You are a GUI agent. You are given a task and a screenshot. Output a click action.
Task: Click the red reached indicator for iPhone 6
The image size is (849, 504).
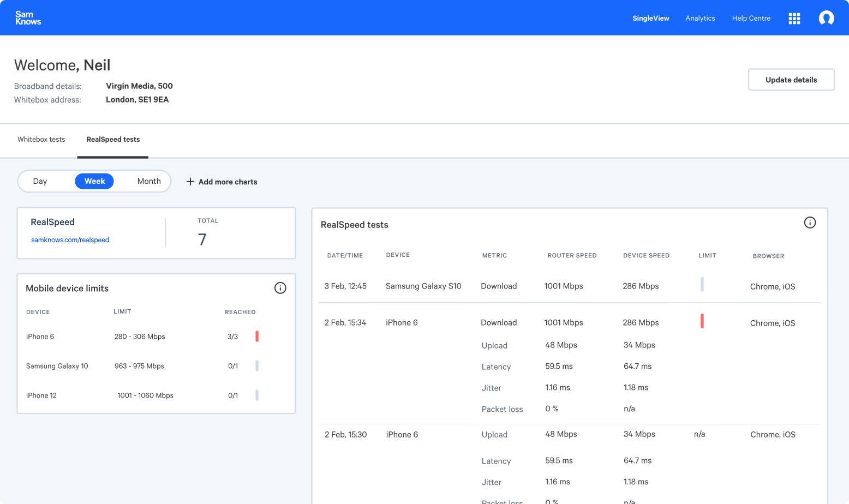[x=257, y=337]
